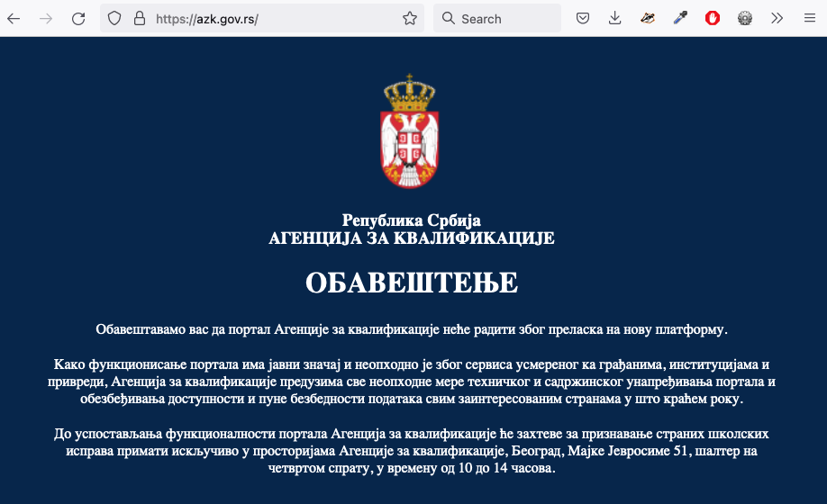Image resolution: width=827 pixels, height=504 pixels.
Task: Click the line "четвртом спрату, у времену од 10 до 14 часова"
Action: (x=412, y=468)
